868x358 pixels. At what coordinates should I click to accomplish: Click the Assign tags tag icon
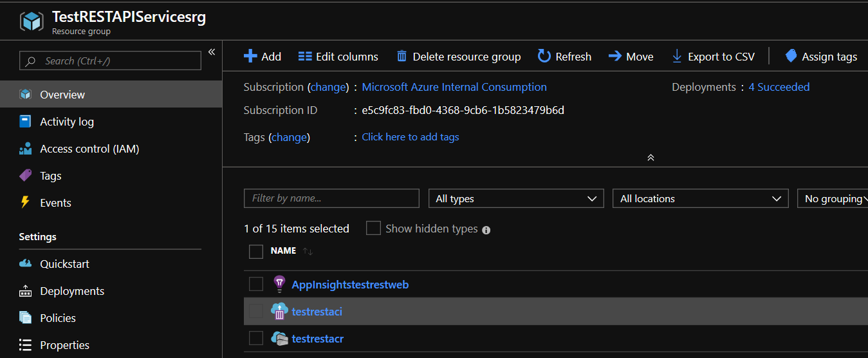click(791, 56)
